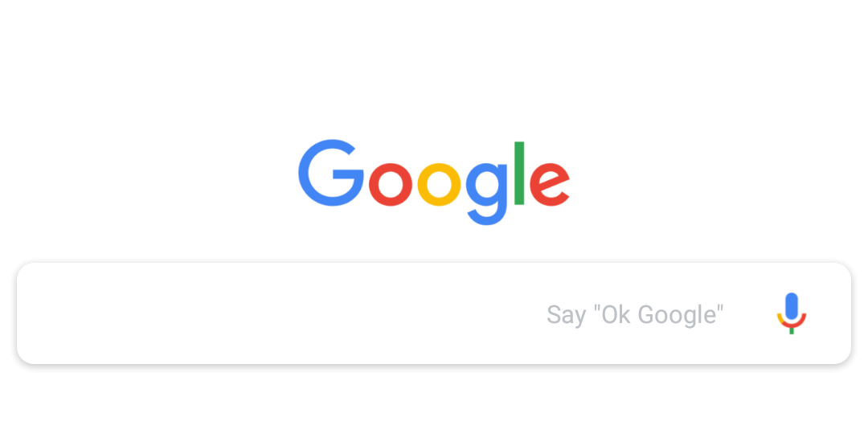The image size is (868, 434).
Task: Start voice input with the mic button
Action: pyautogui.click(x=791, y=313)
